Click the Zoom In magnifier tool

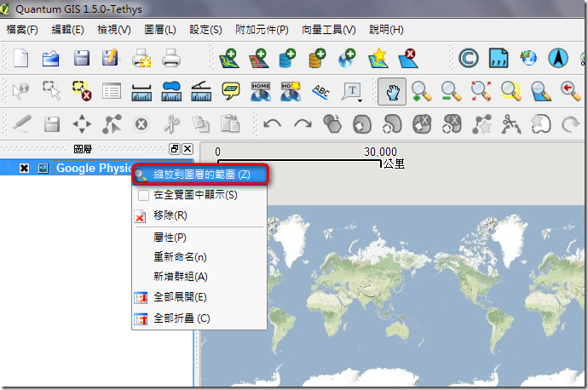point(421,91)
